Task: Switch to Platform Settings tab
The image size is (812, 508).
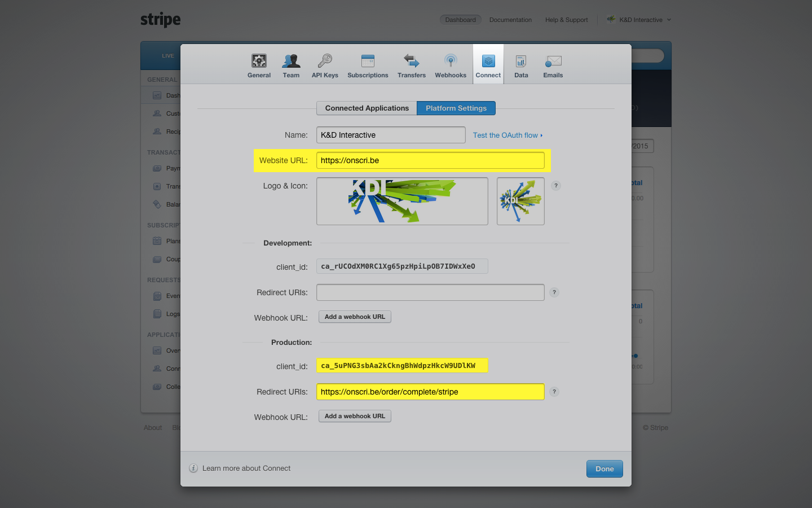Action: (x=456, y=108)
